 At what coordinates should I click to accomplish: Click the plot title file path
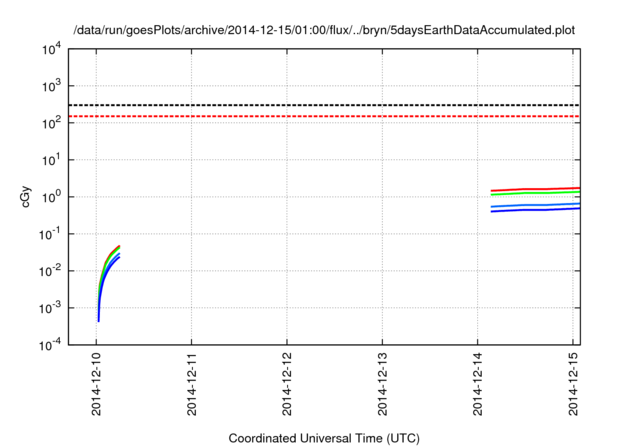[324, 31]
